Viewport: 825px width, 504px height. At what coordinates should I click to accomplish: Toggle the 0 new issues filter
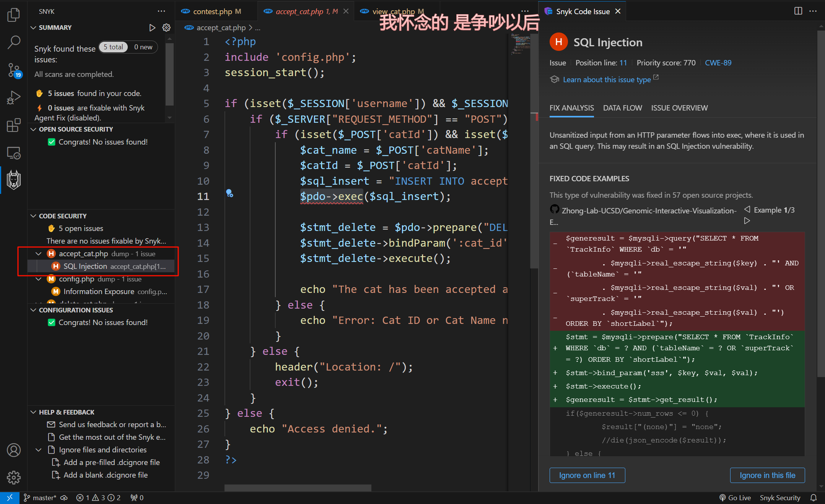click(x=143, y=47)
